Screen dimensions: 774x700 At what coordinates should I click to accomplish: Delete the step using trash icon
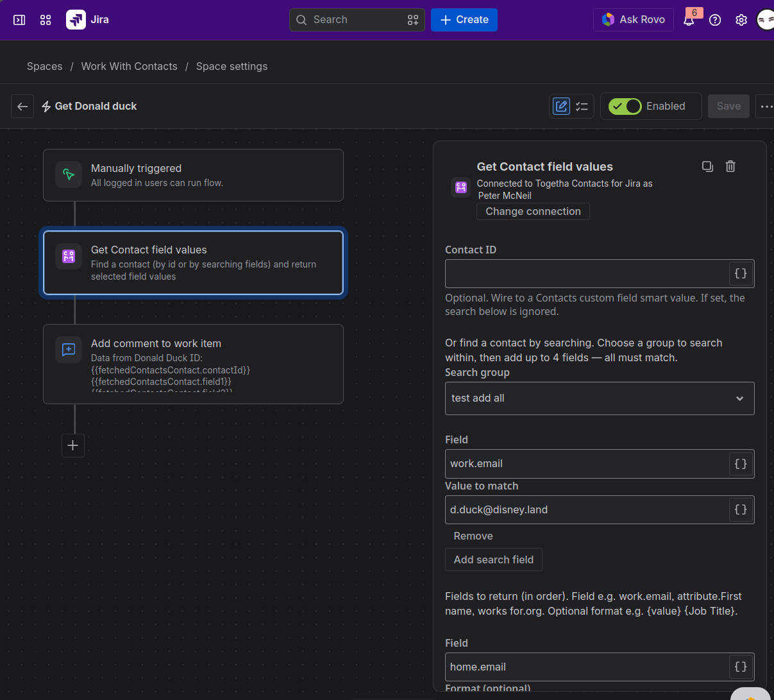tap(730, 167)
